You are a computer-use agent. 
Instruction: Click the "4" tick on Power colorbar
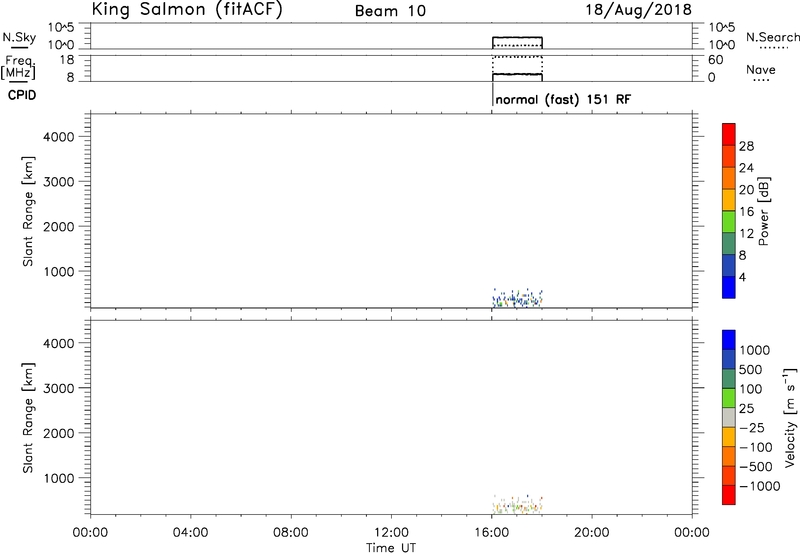tap(742, 277)
